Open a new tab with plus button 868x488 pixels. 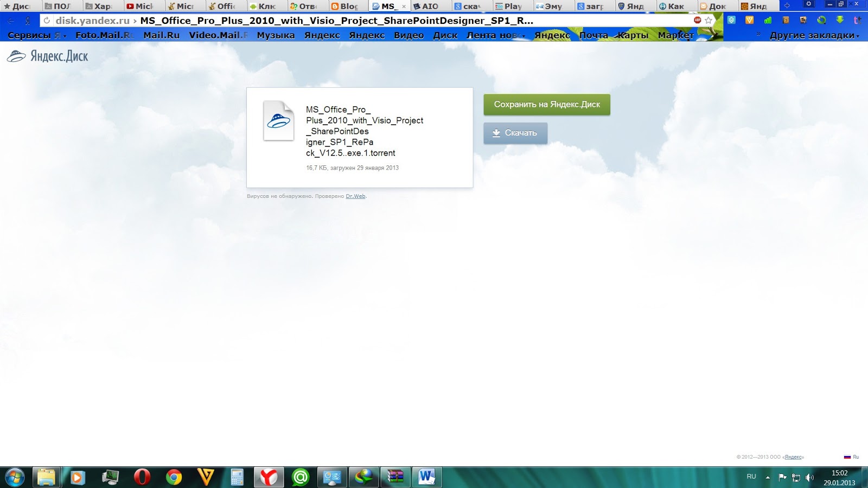coord(787,5)
